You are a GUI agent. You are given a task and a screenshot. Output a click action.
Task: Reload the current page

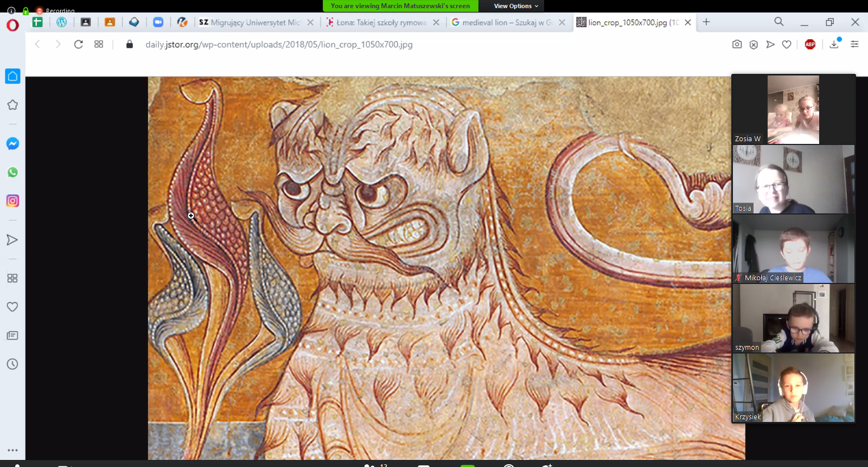pos(79,44)
